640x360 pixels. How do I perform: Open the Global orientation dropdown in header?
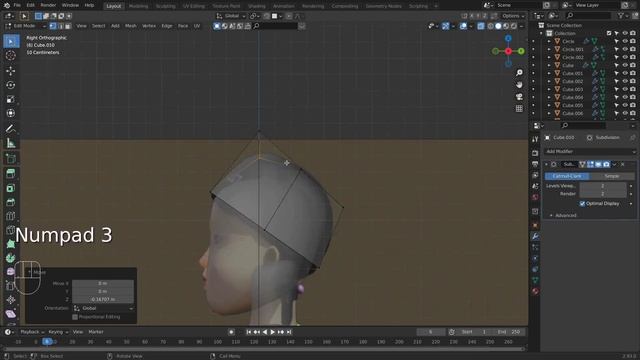point(231,16)
